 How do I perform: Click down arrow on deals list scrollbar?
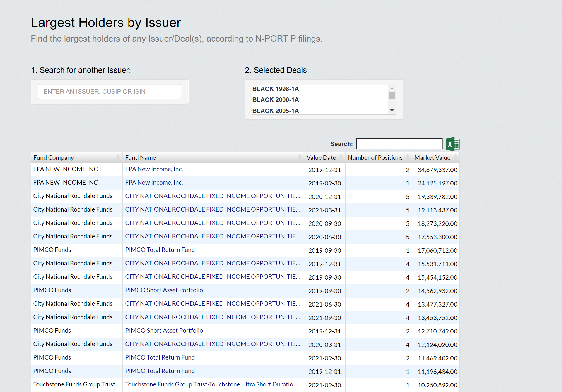pyautogui.click(x=392, y=111)
